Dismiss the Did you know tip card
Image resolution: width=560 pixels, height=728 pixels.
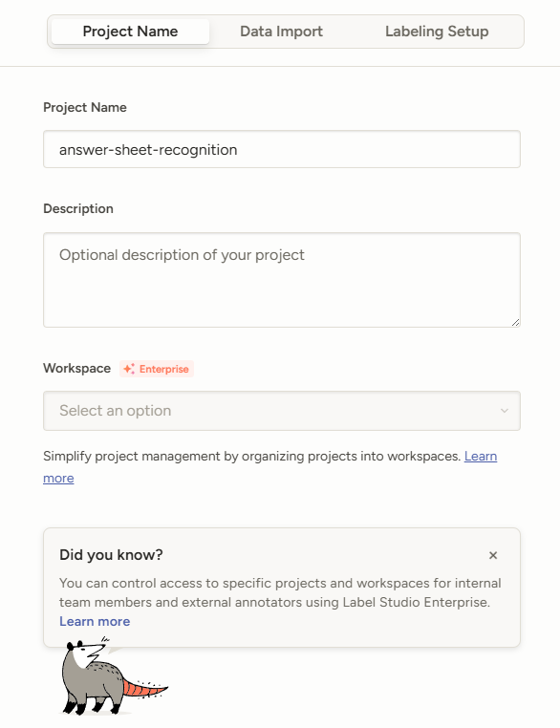[493, 555]
